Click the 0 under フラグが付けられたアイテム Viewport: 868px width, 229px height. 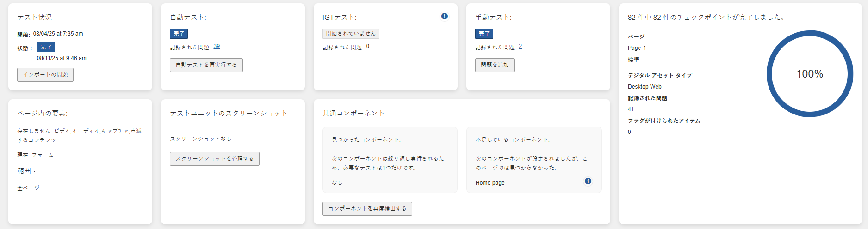click(629, 132)
